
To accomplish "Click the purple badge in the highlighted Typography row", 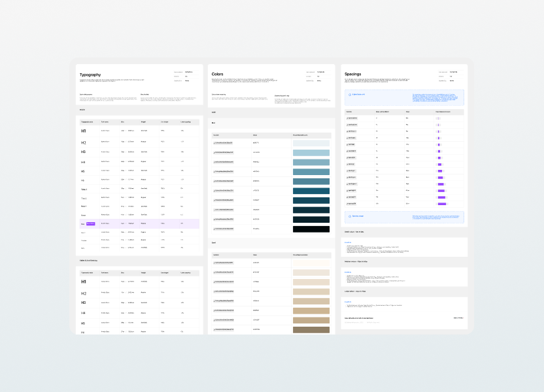I will coord(90,224).
